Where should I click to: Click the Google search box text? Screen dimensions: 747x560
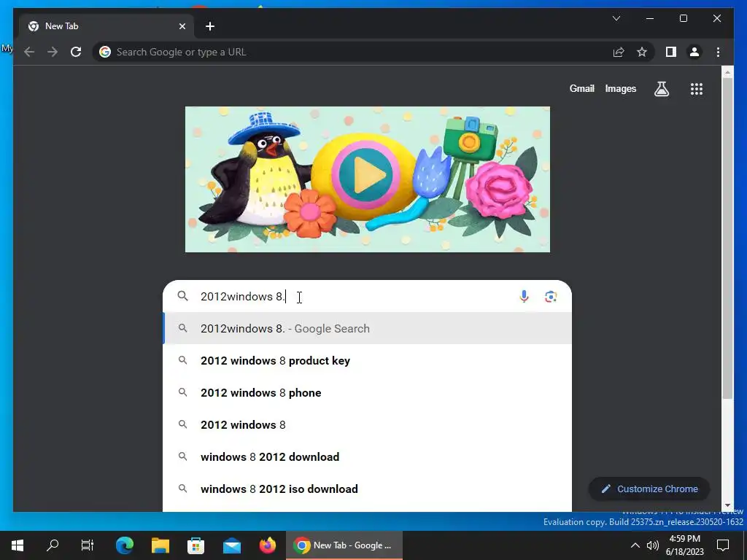point(242,296)
